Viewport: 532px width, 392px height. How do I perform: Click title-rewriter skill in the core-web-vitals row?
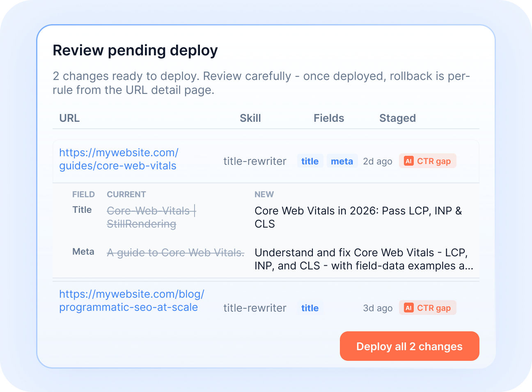tap(255, 161)
